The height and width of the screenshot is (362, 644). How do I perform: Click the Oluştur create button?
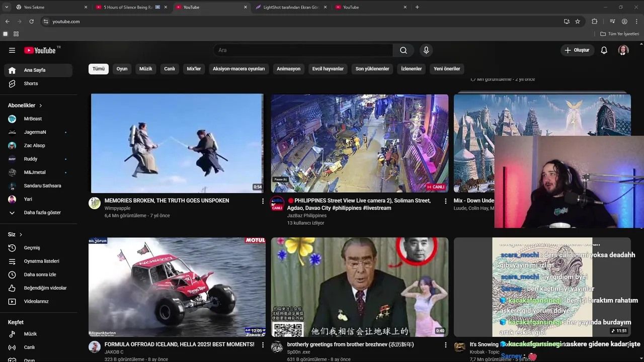point(578,50)
